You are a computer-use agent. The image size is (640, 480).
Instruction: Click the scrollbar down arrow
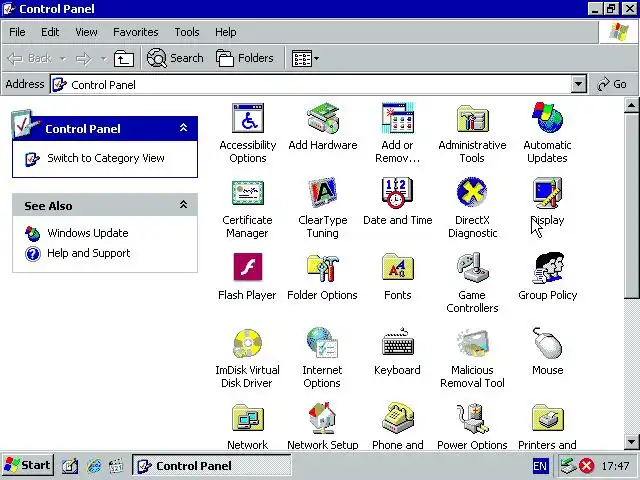pos(631,442)
